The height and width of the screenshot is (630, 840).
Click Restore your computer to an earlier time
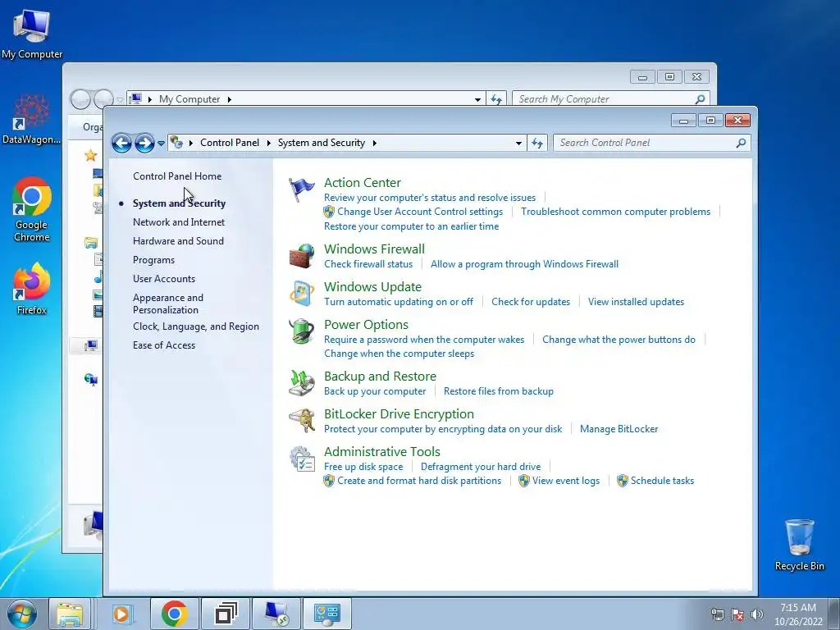click(412, 226)
